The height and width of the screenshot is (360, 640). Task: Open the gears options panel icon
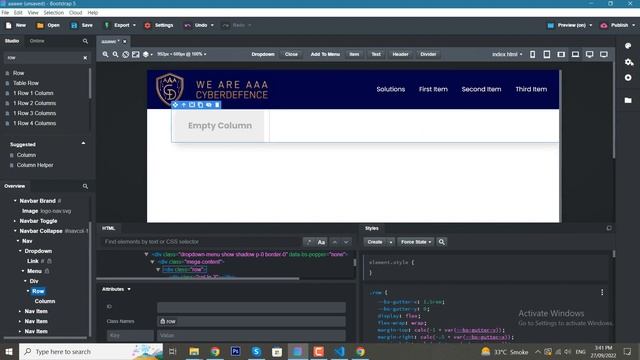[629, 62]
